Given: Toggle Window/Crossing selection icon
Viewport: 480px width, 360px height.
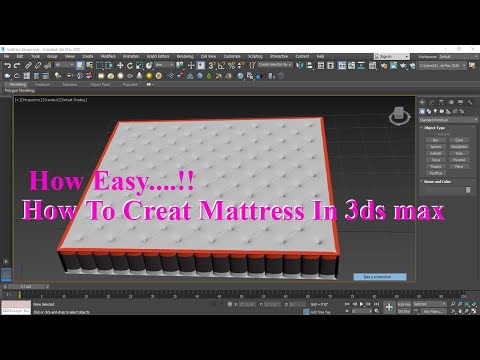Looking at the screenshot, I should pos(109,66).
